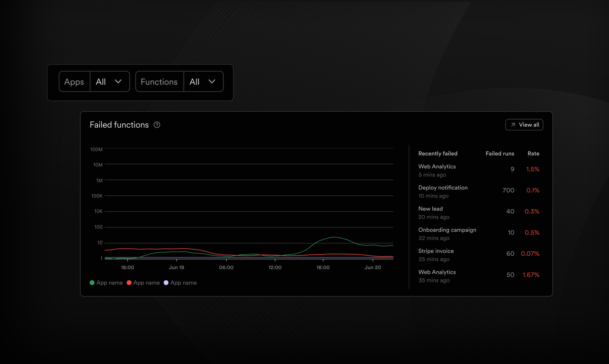Screen dimensions: 609x364
Task: Open the Apps All dropdown chevron
Action: click(x=118, y=81)
